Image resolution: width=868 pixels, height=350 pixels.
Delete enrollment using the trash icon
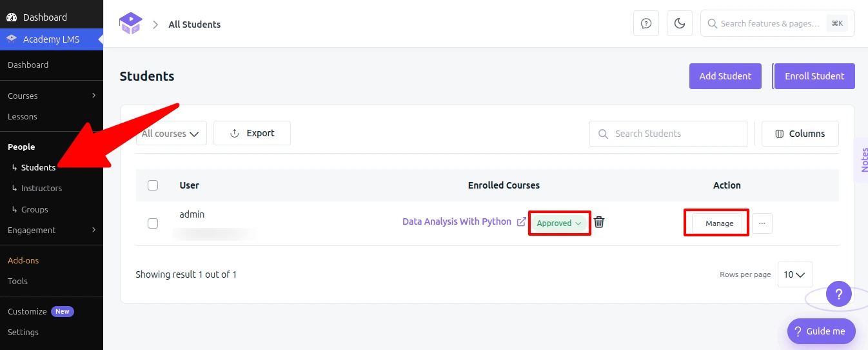click(x=599, y=222)
